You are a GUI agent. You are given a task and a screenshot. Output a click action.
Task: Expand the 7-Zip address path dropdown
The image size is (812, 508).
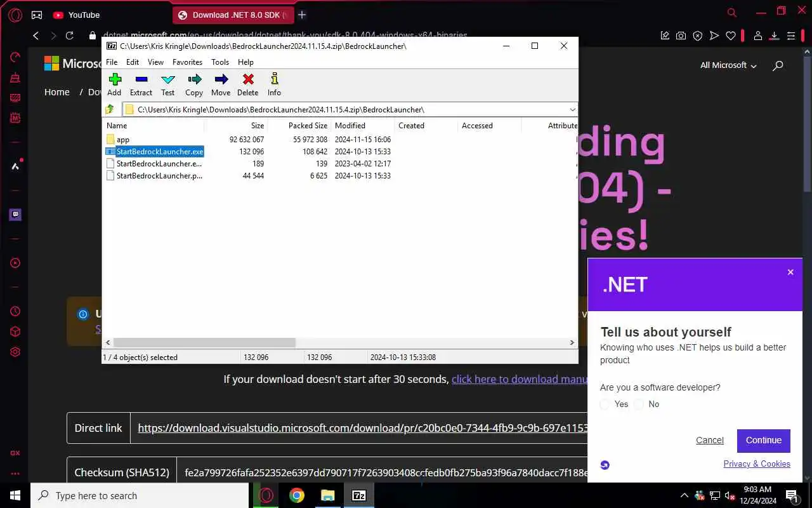572,109
